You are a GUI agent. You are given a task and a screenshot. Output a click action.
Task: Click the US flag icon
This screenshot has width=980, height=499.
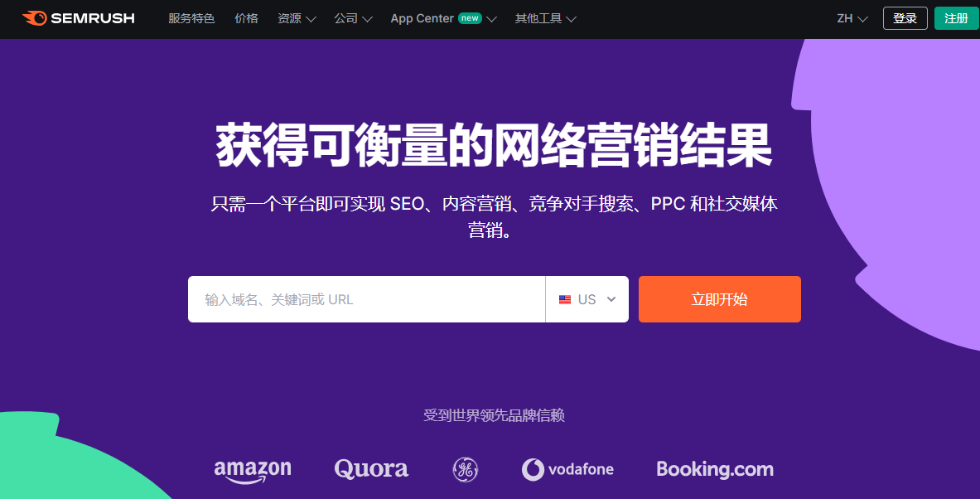[565, 299]
